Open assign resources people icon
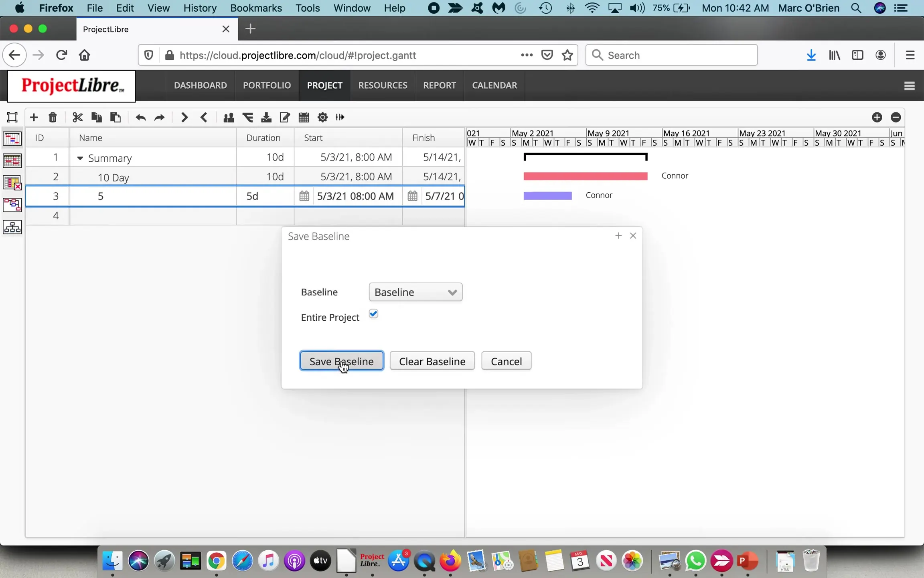Viewport: 924px width, 578px height. coord(229,117)
